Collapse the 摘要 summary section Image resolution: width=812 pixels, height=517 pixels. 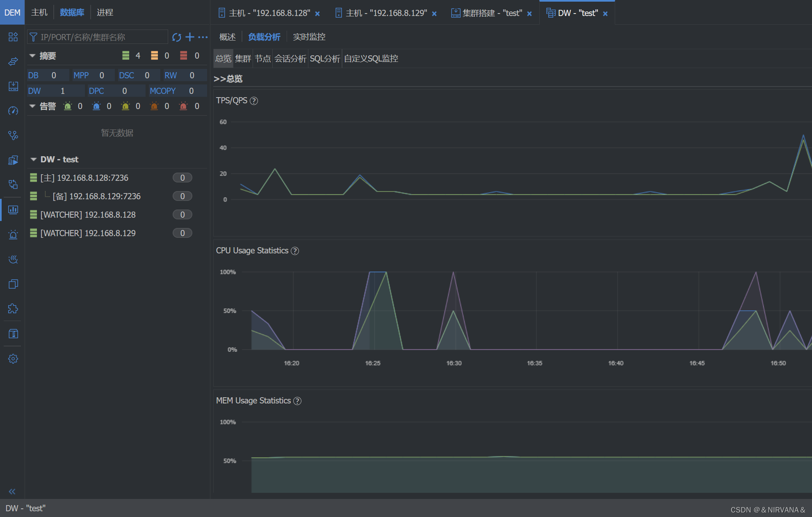(32, 56)
